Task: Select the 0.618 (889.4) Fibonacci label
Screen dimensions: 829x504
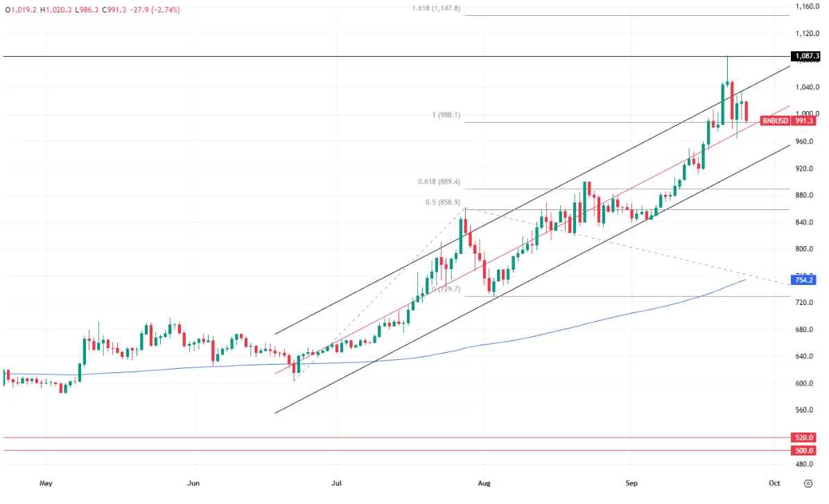Action: coord(439,182)
